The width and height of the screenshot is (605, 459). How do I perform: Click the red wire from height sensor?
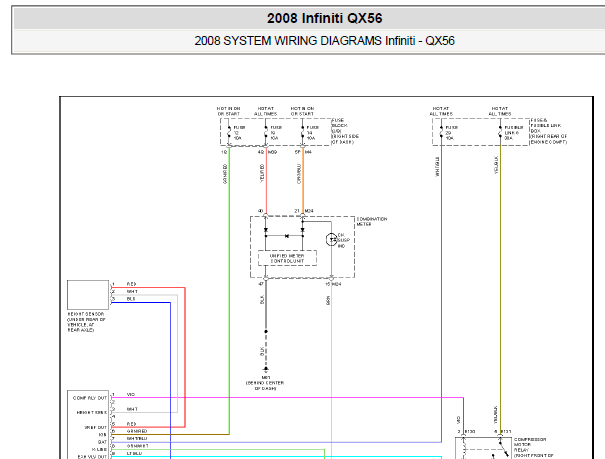pos(185,357)
